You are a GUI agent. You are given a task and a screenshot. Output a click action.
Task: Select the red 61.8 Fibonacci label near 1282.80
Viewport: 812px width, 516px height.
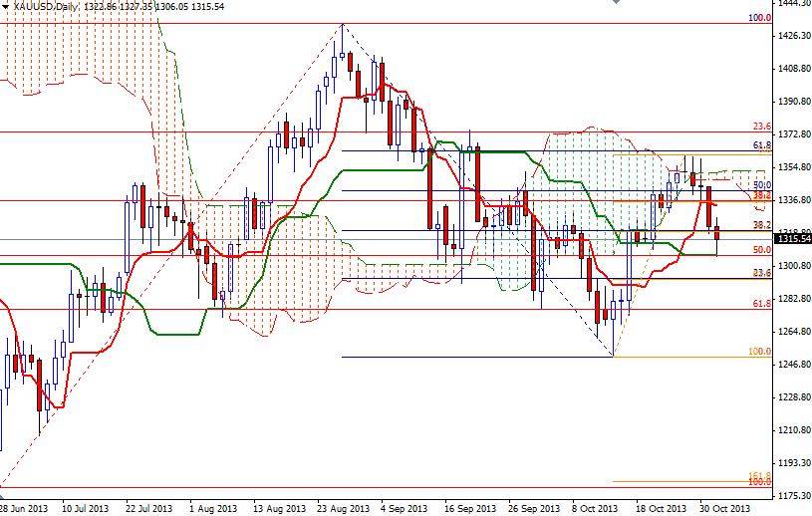tap(762, 303)
